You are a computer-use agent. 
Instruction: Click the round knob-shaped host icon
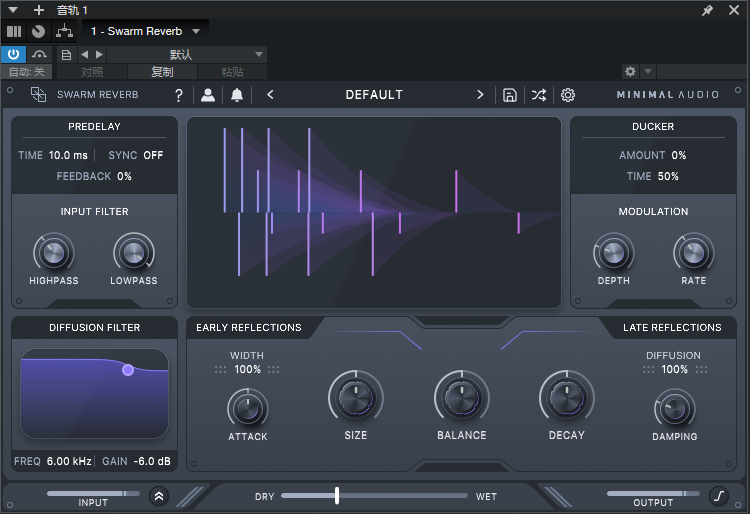(x=38, y=32)
